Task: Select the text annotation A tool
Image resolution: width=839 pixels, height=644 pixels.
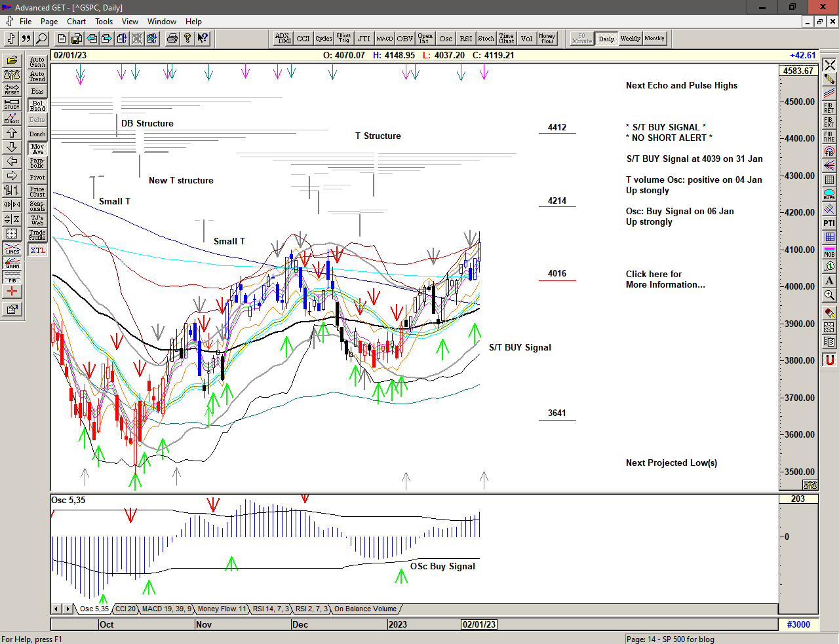Action: pos(829,280)
